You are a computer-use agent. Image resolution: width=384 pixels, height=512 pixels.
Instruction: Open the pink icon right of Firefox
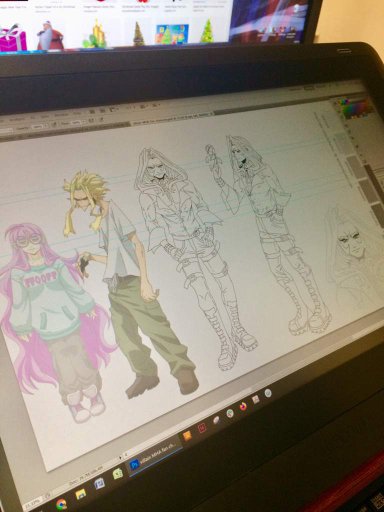coord(256,400)
